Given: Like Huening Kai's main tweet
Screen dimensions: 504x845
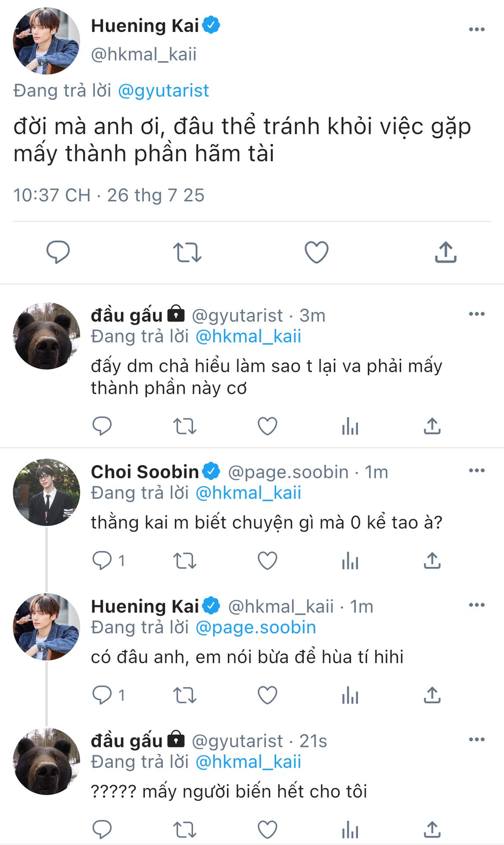Looking at the screenshot, I should [x=316, y=253].
